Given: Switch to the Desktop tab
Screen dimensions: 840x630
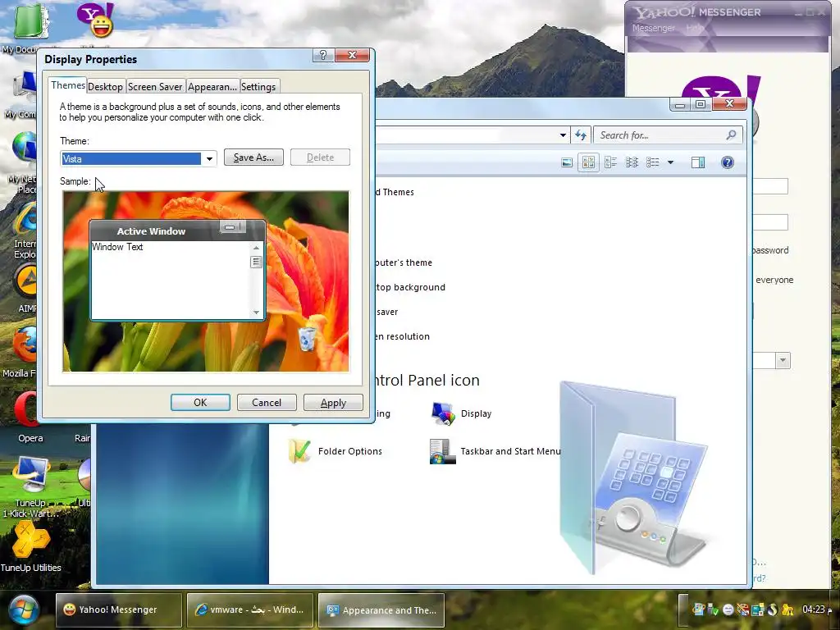Looking at the screenshot, I should click(106, 87).
